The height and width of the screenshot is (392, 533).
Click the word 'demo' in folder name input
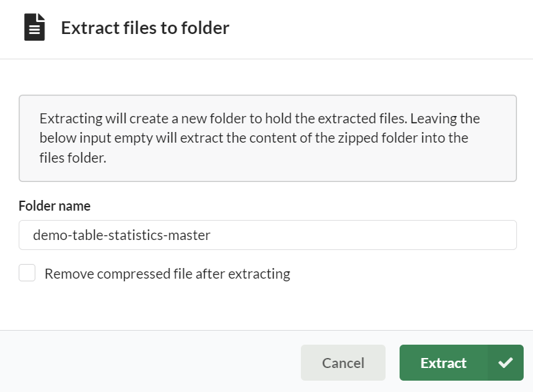(48, 235)
